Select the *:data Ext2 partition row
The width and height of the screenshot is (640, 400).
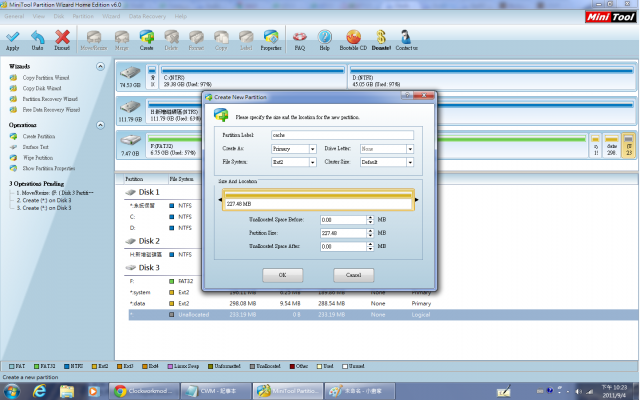pos(384,304)
